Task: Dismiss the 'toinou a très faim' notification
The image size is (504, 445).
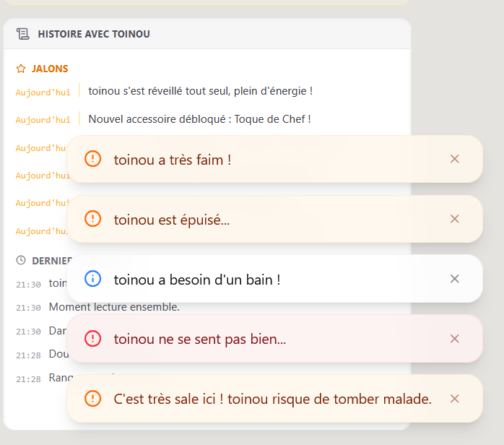Action: tap(454, 159)
